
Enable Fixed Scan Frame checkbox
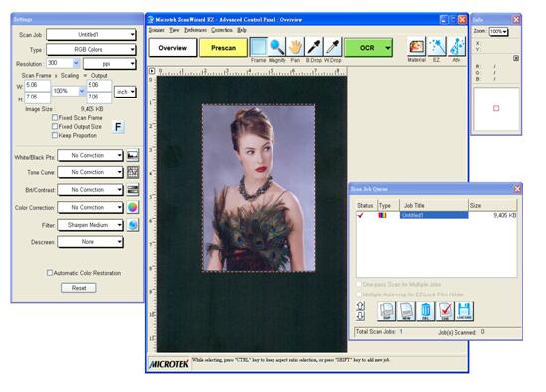(x=55, y=118)
